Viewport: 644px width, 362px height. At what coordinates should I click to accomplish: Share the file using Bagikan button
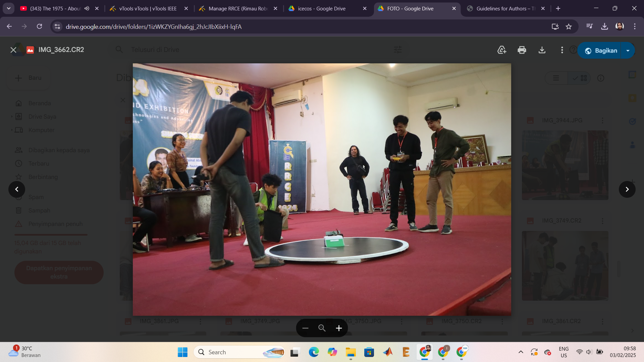click(x=599, y=51)
